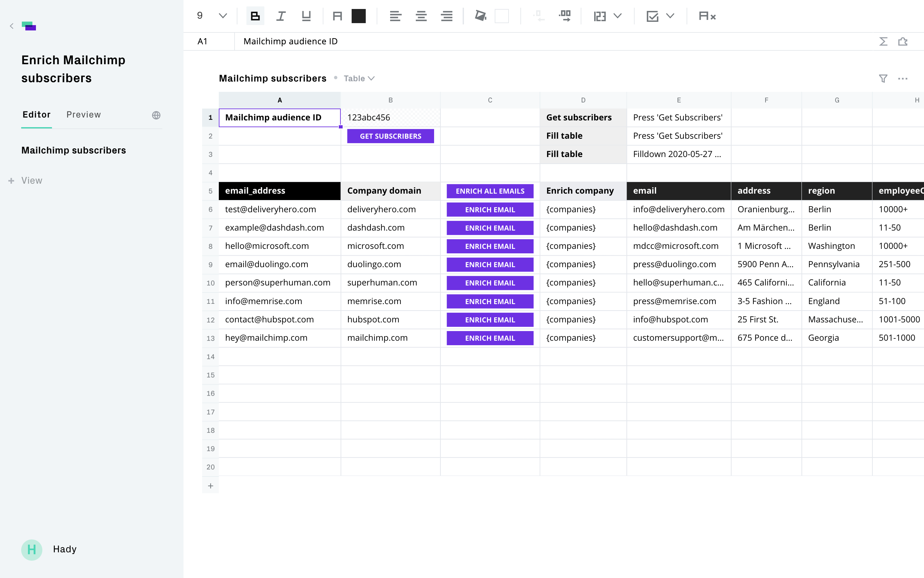924x578 pixels.
Task: Align text center
Action: [421, 16]
